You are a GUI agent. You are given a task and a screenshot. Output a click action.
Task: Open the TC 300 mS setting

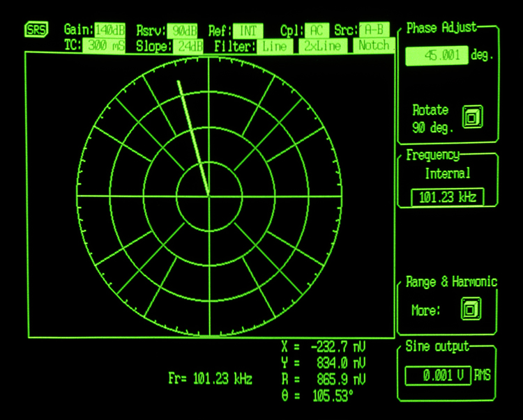[104, 46]
